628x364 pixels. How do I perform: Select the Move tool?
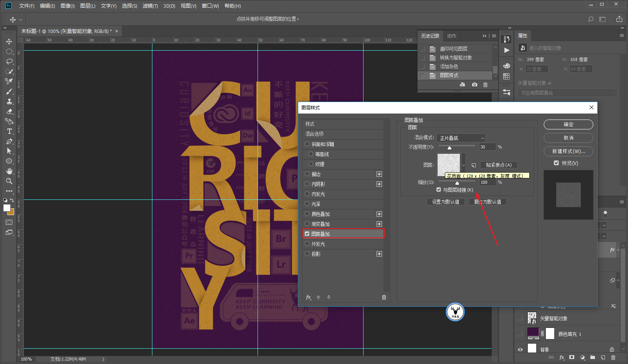9,41
